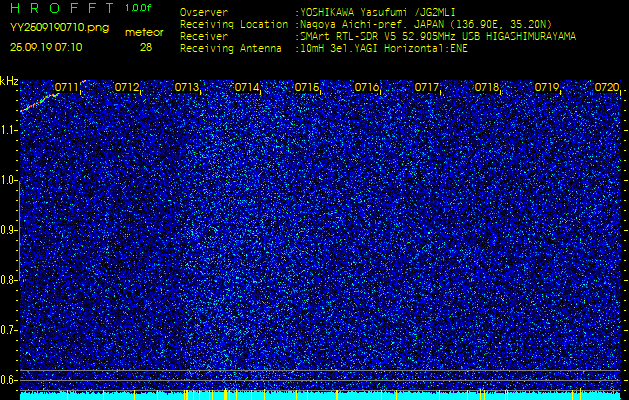Screen dimensions: 629x400
Task: Click the 0.8 kHz axis label
Action: pos(8,280)
